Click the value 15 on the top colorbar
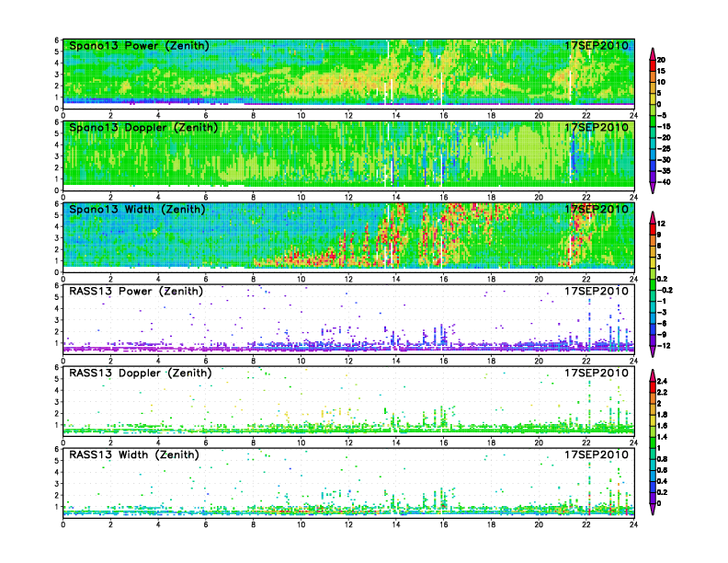This screenshot has width=728, height=563. 661,71
